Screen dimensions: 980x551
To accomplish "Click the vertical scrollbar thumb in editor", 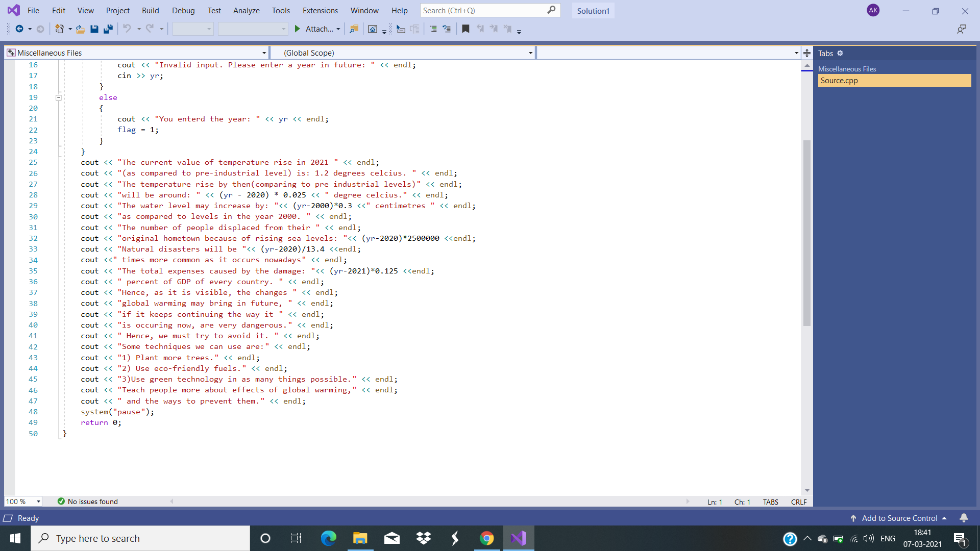I will (x=807, y=232).
